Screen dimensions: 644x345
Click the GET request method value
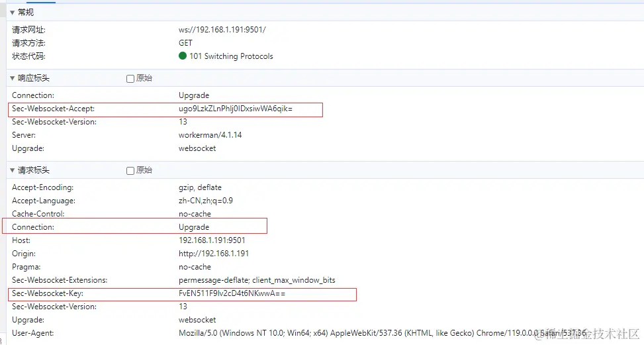(185, 43)
